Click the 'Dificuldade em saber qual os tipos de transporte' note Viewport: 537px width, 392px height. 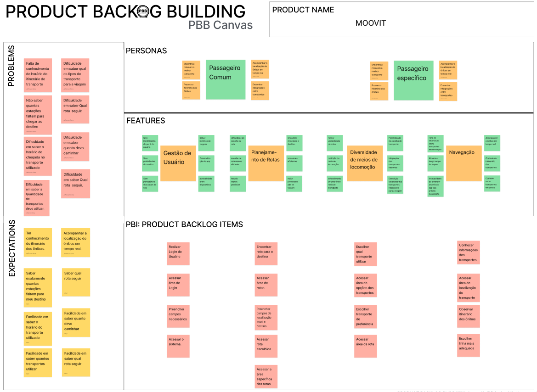point(75,75)
